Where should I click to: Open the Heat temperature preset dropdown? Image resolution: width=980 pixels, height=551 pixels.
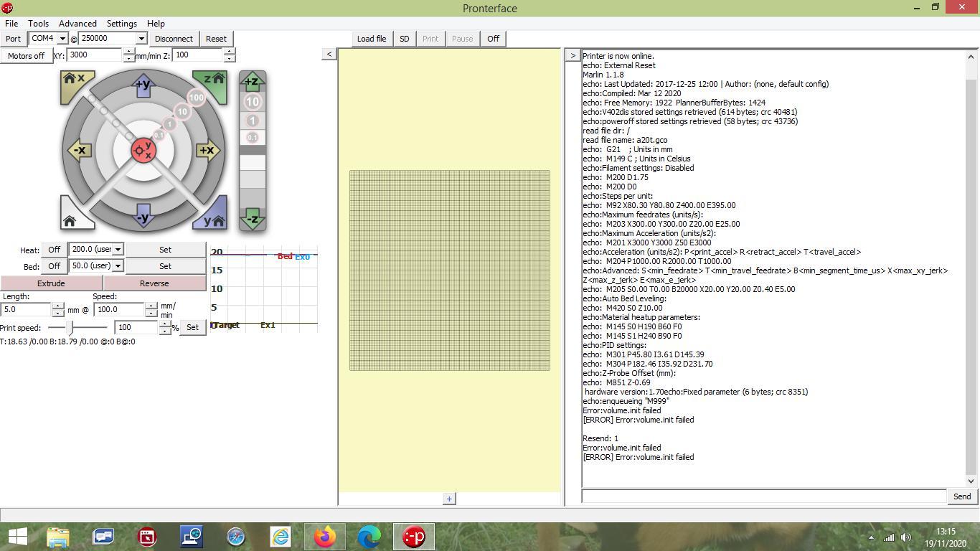point(118,250)
